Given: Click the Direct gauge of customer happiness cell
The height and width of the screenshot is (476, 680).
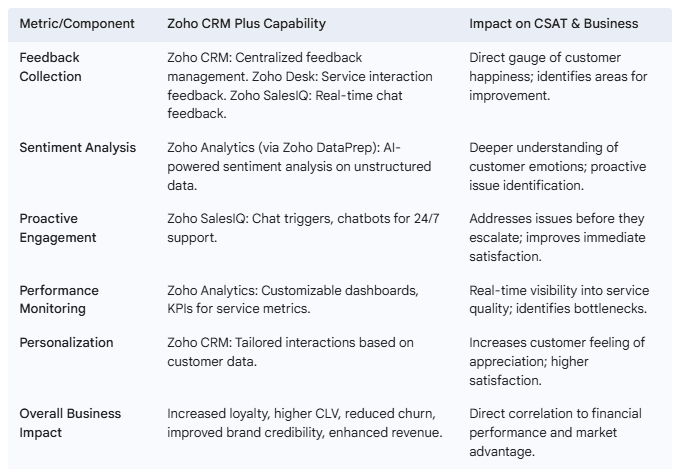Looking at the screenshot, I should coord(558,76).
